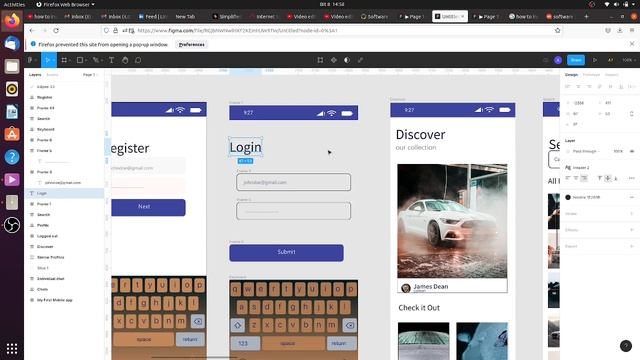Click the text align top icon
This screenshot has width=640, height=360.
pyautogui.click(x=600, y=178)
